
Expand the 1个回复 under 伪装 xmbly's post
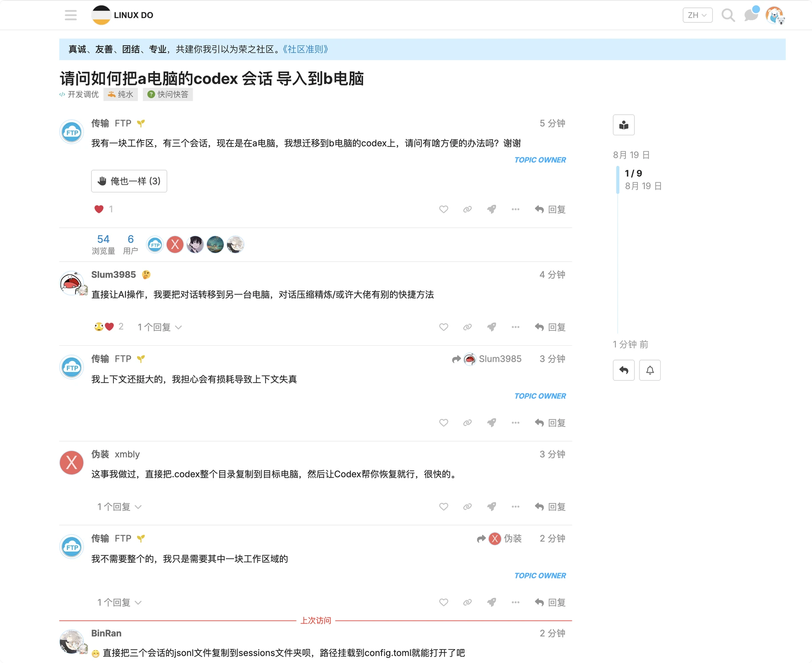coord(119,507)
